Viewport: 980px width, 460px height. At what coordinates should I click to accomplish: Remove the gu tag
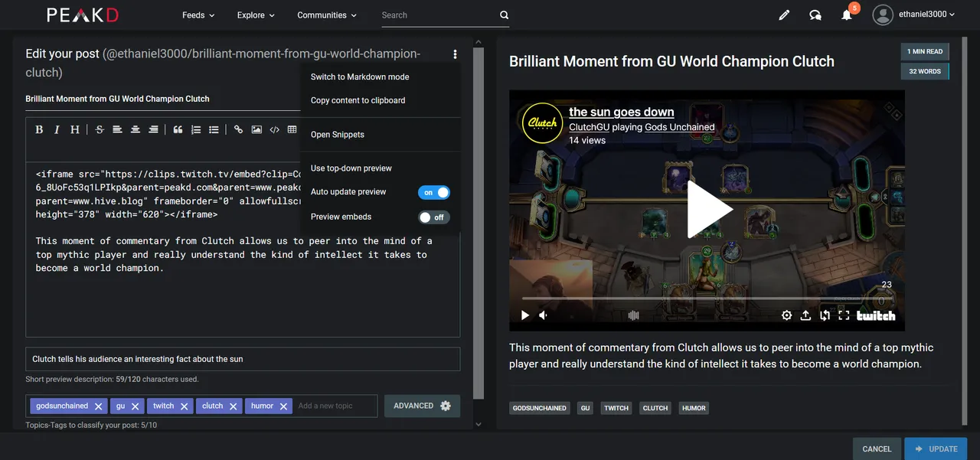click(x=135, y=406)
